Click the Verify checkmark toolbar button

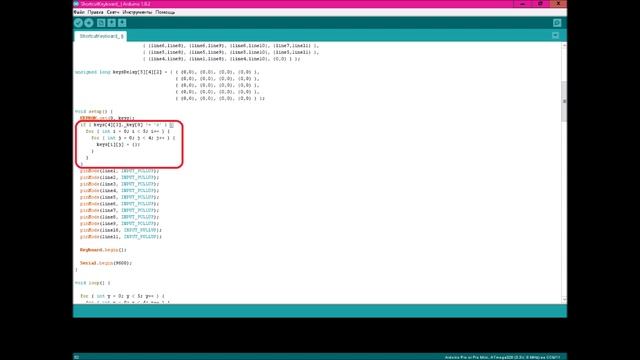pos(78,23)
